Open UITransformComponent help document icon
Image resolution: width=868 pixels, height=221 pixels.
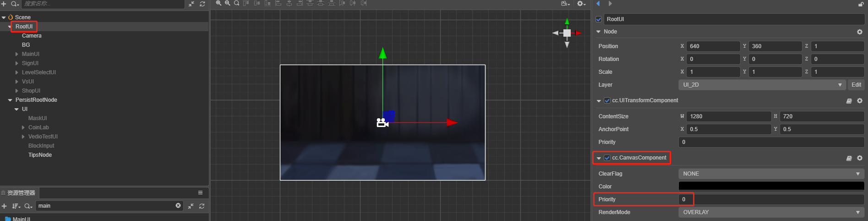(849, 101)
